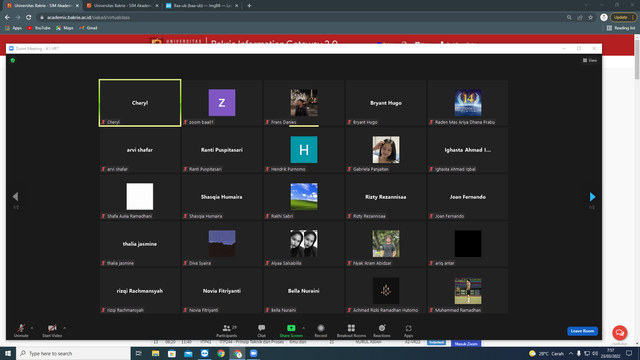This screenshot has width=640, height=360.
Task: Click the zoom magnifier icon in address bar
Action: click(569, 18)
